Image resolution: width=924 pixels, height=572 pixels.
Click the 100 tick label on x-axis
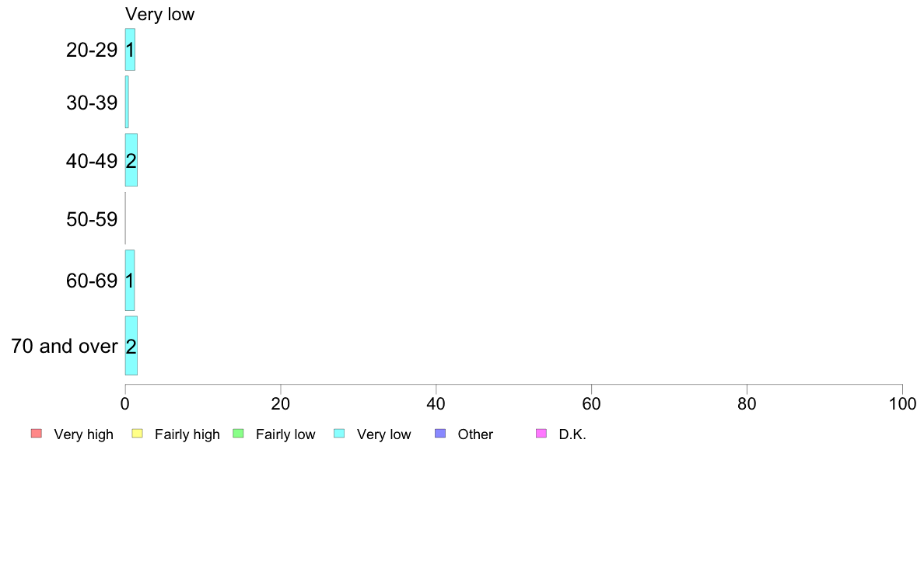(x=902, y=404)
